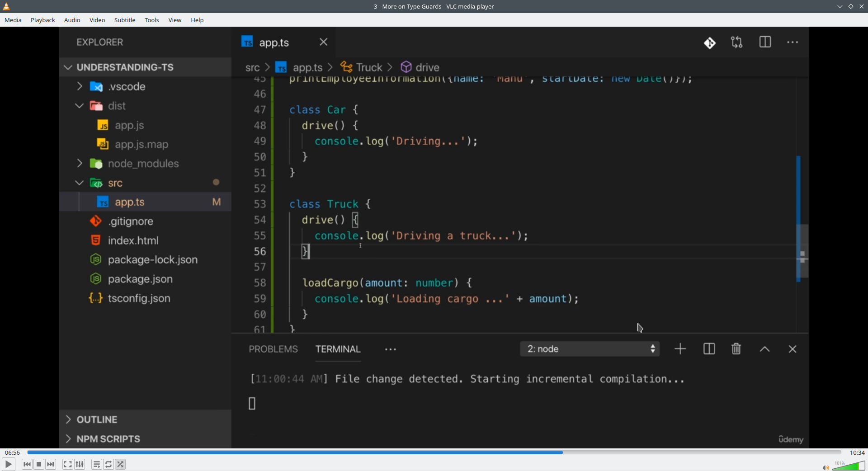Split the editor to the right
The image size is (868, 471).
(x=765, y=42)
